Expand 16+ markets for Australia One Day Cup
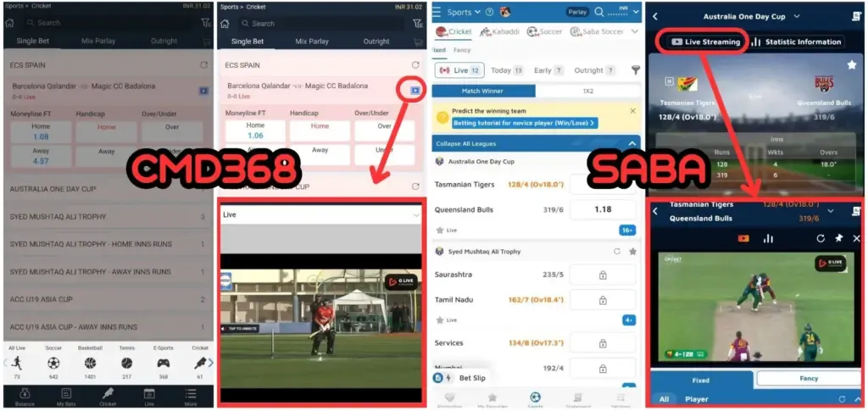The height and width of the screenshot is (411, 868). point(627,230)
